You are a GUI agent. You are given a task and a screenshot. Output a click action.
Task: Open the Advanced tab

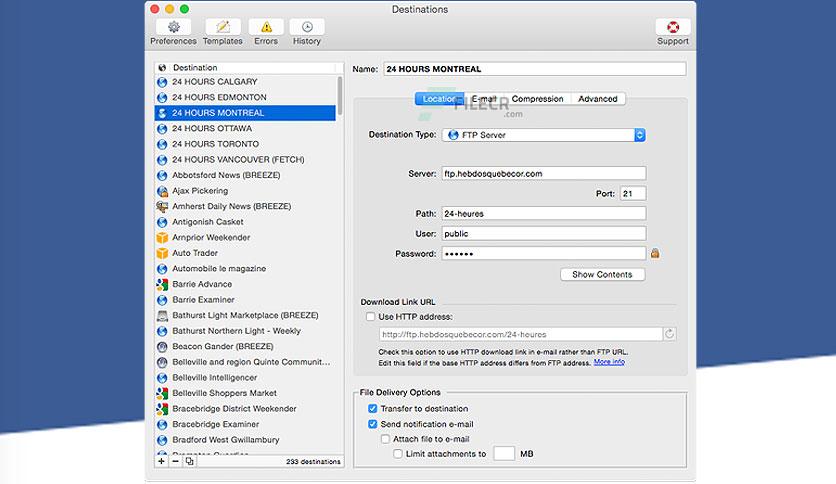coord(598,99)
